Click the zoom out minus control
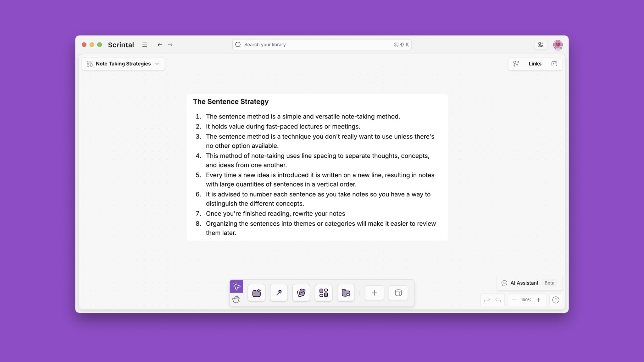Screen dimensions: 644x362 tap(514, 300)
